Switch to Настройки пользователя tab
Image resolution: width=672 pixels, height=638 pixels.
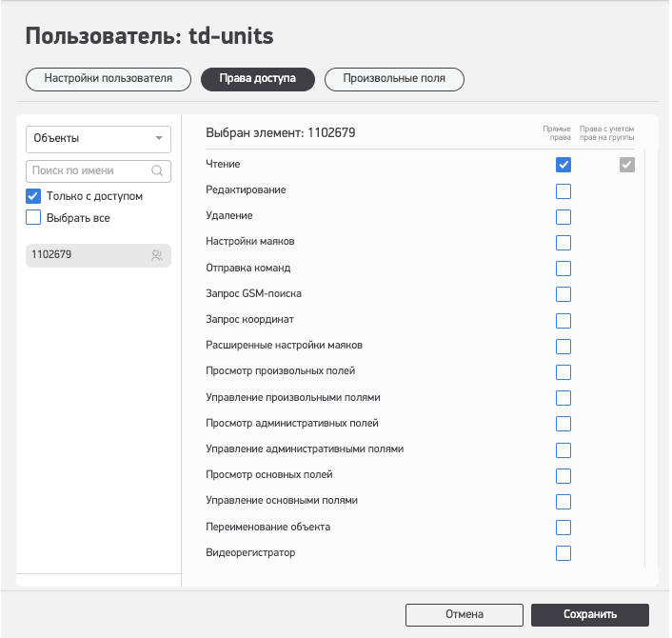click(109, 79)
